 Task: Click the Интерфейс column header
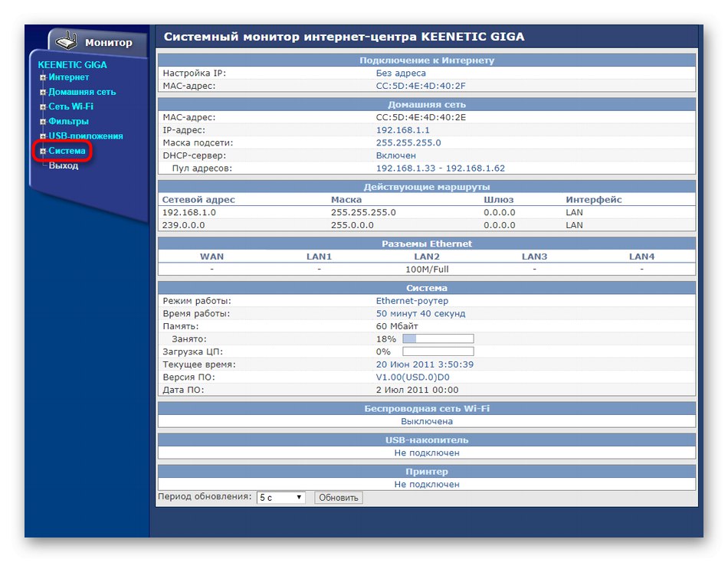pos(593,200)
